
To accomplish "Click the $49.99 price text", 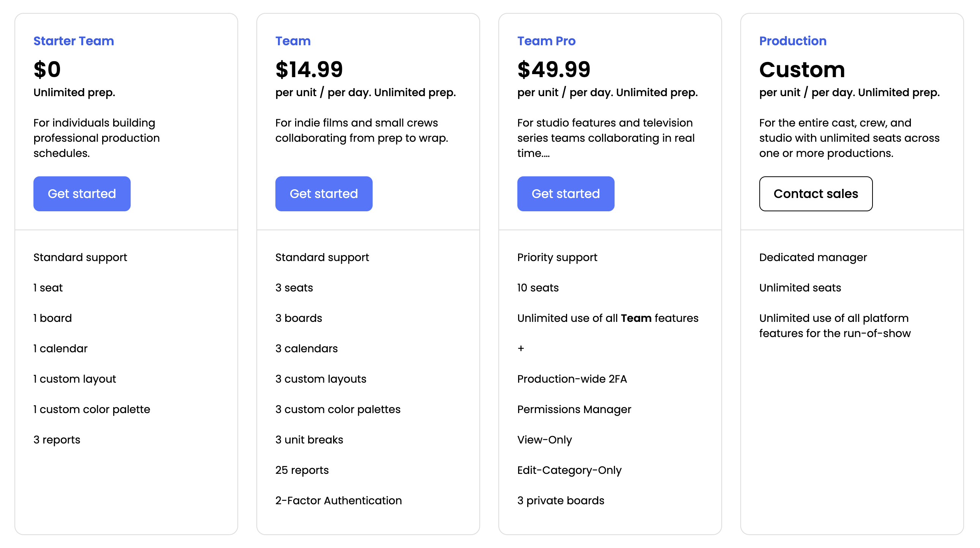I will click(x=553, y=70).
